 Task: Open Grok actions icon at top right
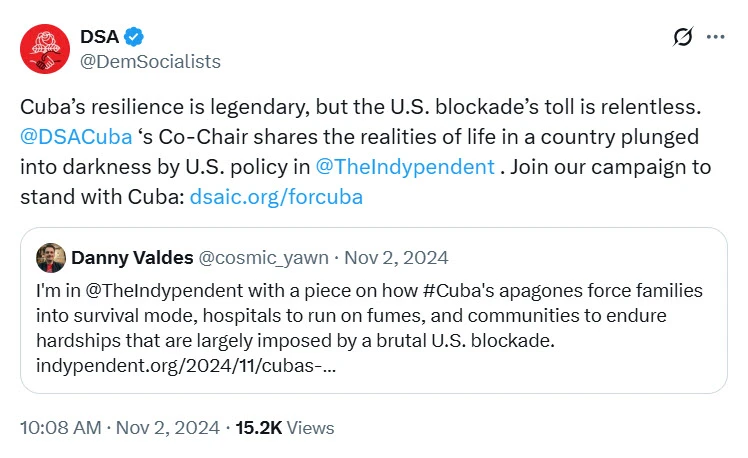click(x=683, y=37)
